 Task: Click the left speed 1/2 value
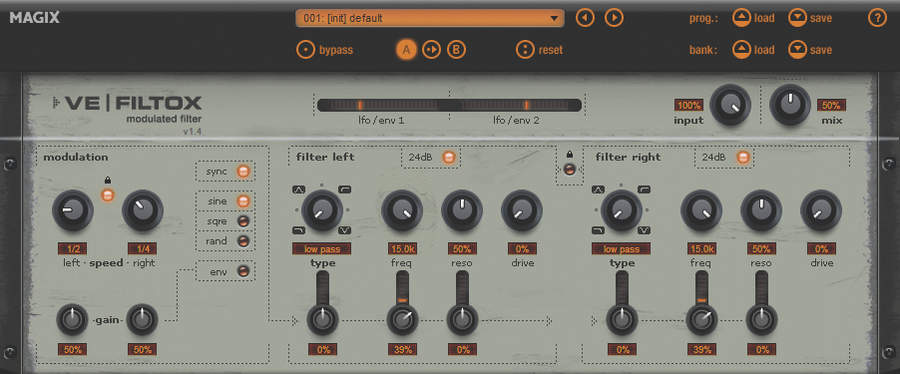pos(73,249)
